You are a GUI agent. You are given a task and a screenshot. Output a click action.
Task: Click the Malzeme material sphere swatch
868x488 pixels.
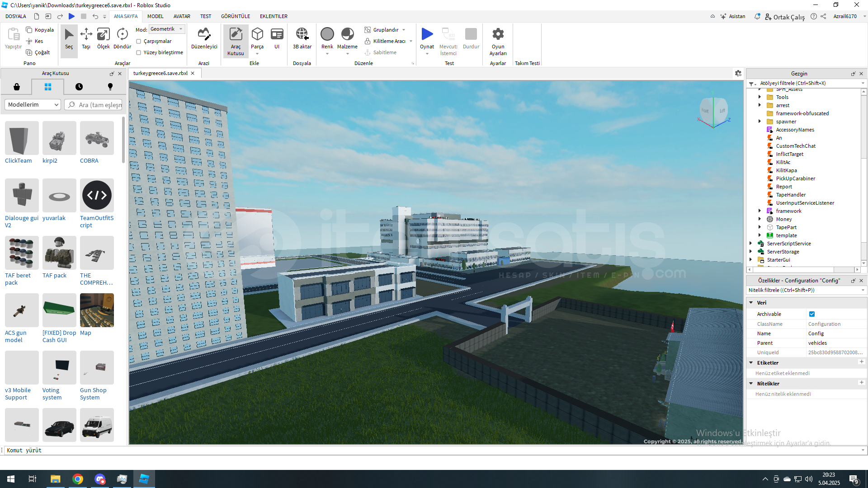click(x=347, y=34)
